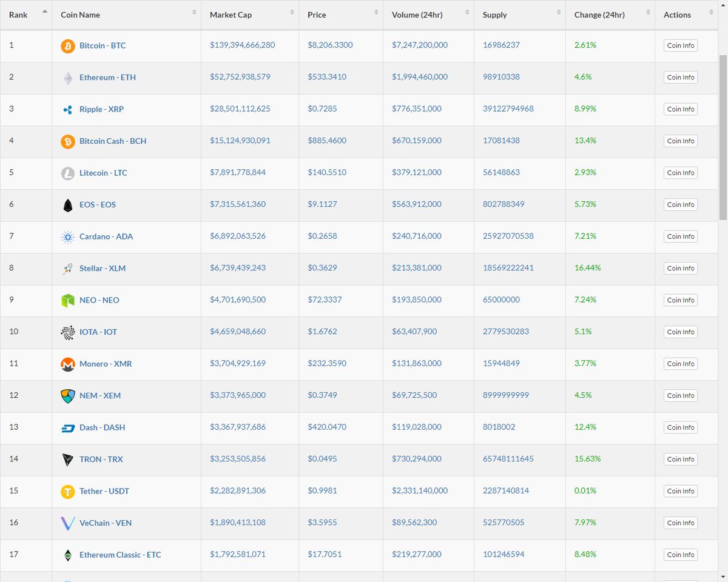Click Stellar change value 16.44%
The height and width of the screenshot is (582, 728).
pos(587,268)
